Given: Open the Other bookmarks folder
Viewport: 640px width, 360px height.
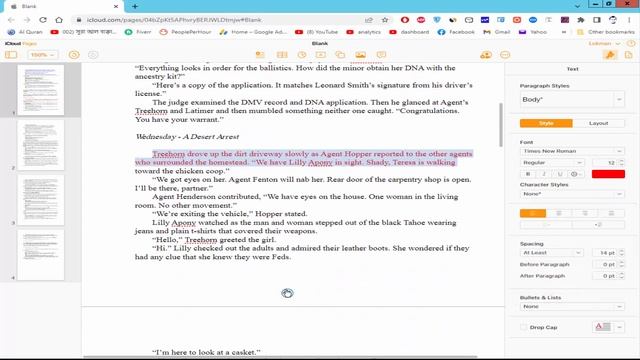Looking at the screenshot, I should click(606, 32).
